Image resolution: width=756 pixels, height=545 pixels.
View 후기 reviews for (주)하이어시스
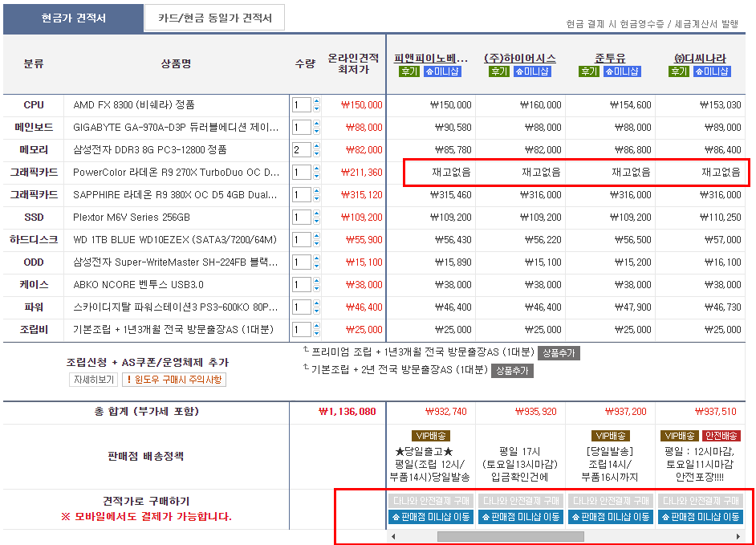[x=499, y=71]
